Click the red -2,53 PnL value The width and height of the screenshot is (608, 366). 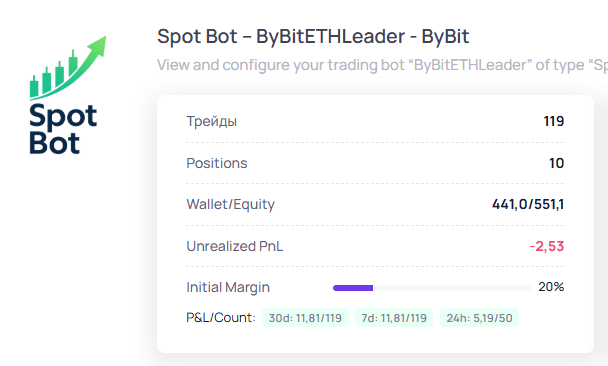547,246
